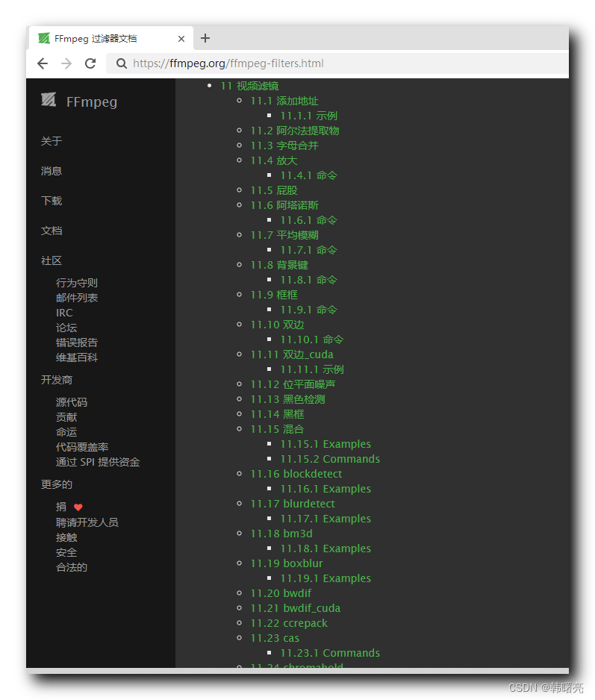595x700 pixels.
Task: Jump to 11.4 放大
Action: click(274, 160)
